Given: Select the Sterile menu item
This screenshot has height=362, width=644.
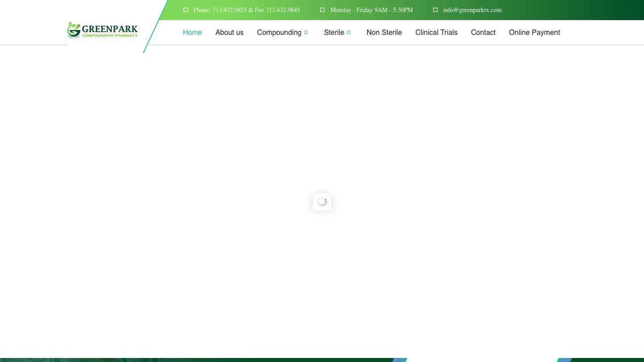Looking at the screenshot, I should (x=334, y=32).
